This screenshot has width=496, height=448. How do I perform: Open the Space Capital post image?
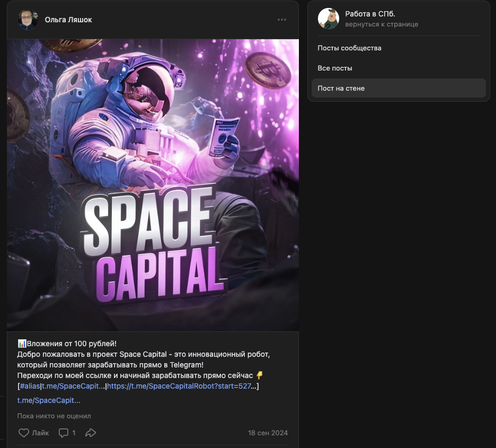click(x=153, y=185)
